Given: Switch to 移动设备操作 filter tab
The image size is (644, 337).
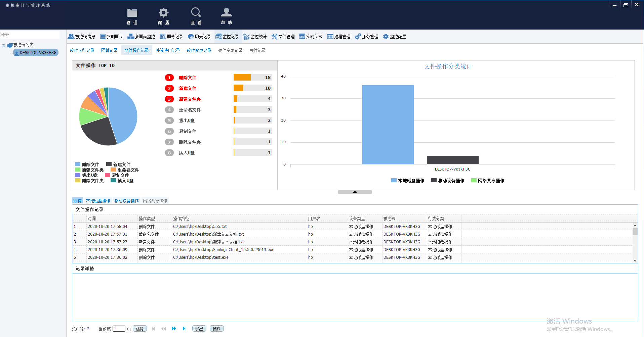Looking at the screenshot, I should (126, 201).
